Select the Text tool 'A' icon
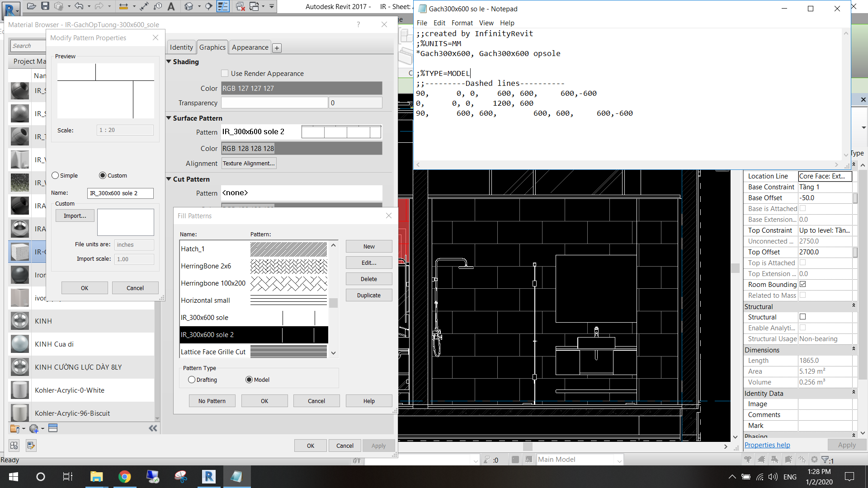Viewport: 868px width, 488px height. (171, 6)
